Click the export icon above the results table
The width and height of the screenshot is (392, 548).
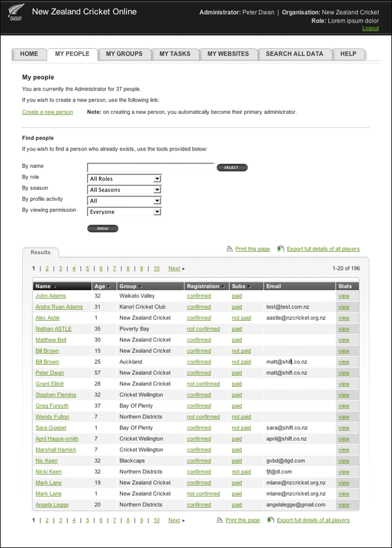coord(281,249)
